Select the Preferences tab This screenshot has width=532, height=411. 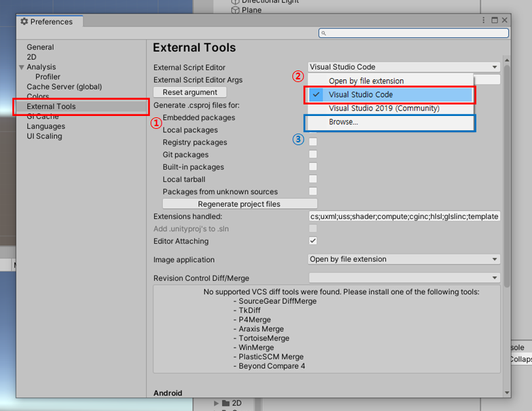pyautogui.click(x=50, y=22)
